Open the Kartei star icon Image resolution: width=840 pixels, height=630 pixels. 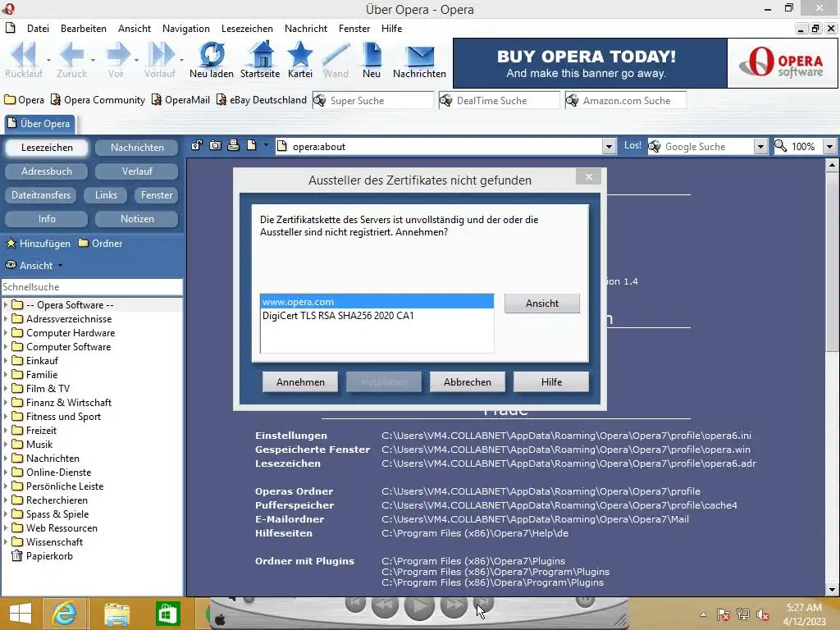(x=300, y=55)
